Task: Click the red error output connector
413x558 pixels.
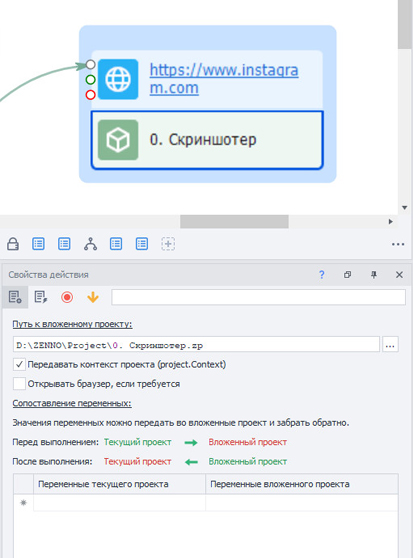Action: (91, 95)
